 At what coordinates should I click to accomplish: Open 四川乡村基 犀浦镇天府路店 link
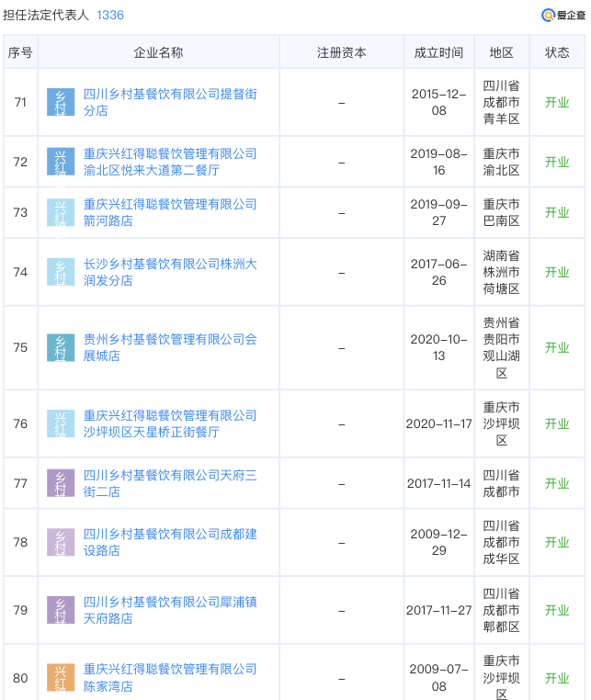170,610
